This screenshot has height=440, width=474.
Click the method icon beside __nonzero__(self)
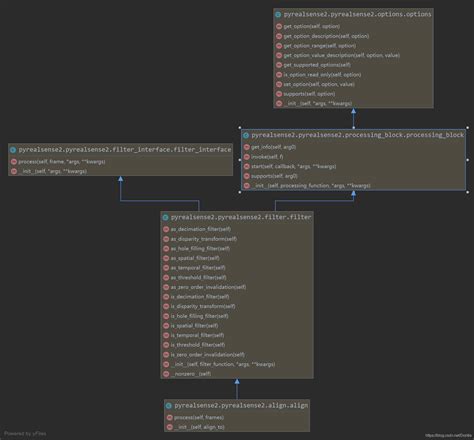tap(166, 374)
